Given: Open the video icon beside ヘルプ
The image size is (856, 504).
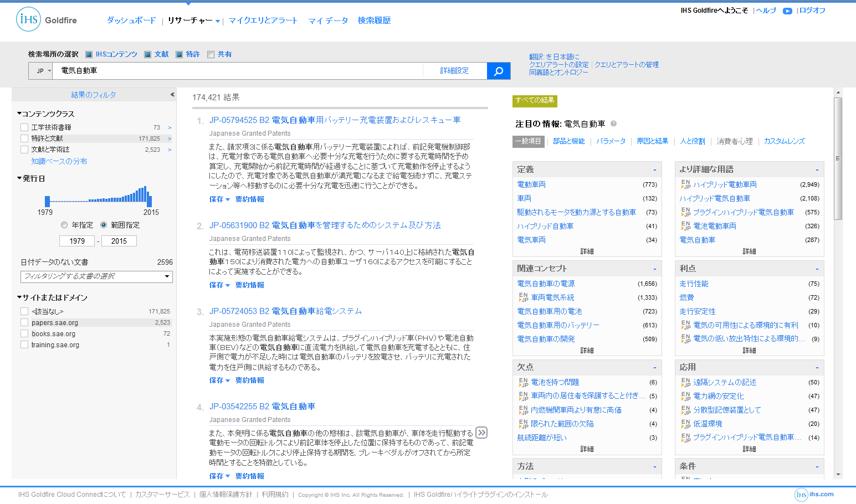Looking at the screenshot, I should point(787,11).
